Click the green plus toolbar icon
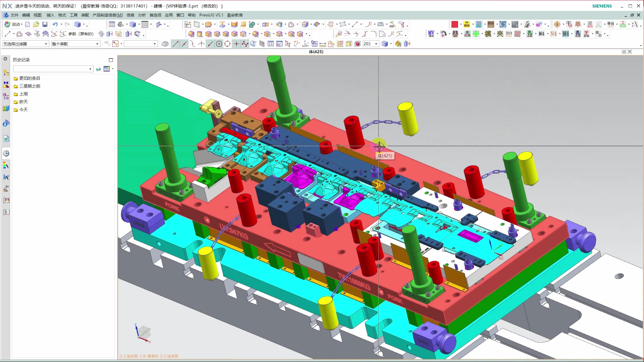This screenshot has height=362, width=644. click(x=476, y=34)
